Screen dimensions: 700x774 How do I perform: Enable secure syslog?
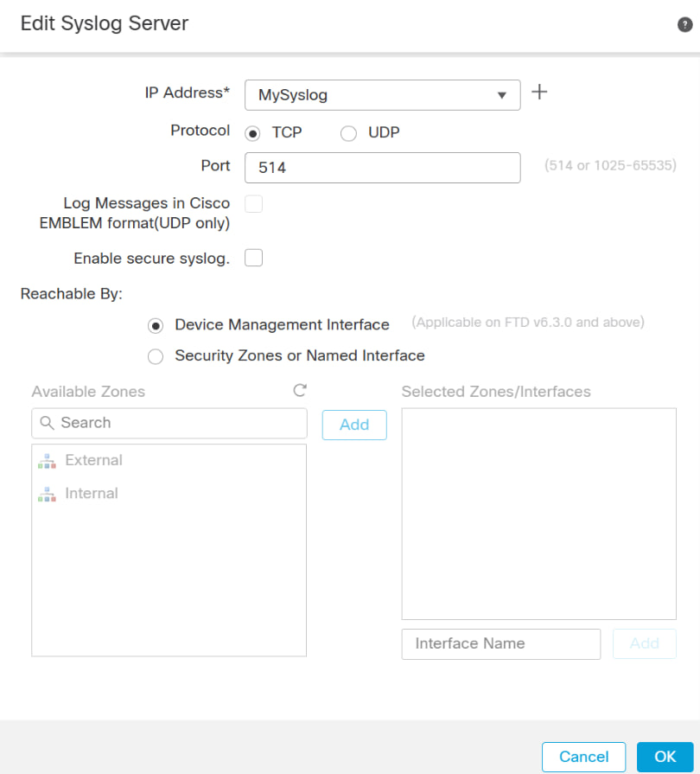253,258
